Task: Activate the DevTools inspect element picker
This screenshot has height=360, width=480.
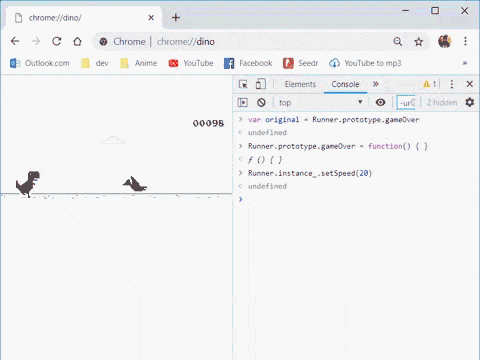Action: [243, 84]
